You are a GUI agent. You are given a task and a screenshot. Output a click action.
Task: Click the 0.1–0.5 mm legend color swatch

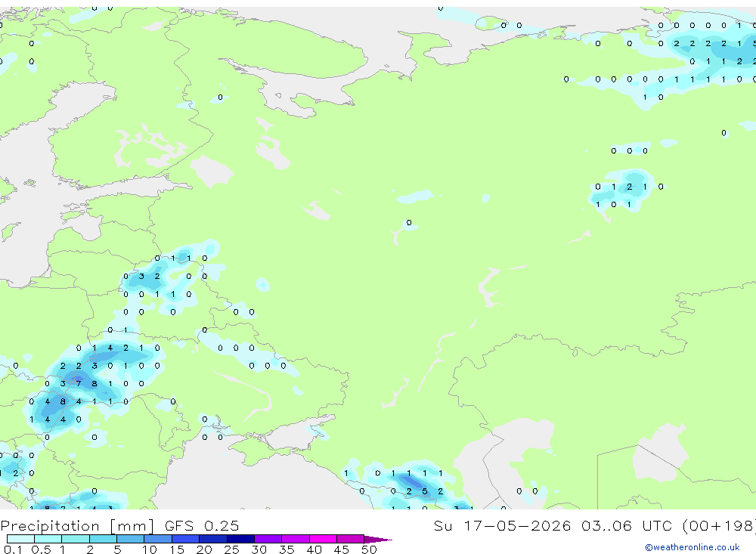pos(20,539)
